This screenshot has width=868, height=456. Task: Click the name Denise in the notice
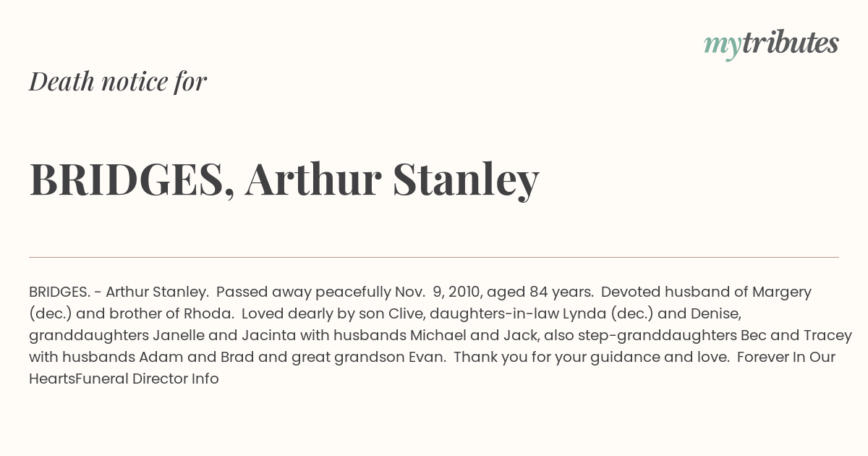tap(714, 313)
